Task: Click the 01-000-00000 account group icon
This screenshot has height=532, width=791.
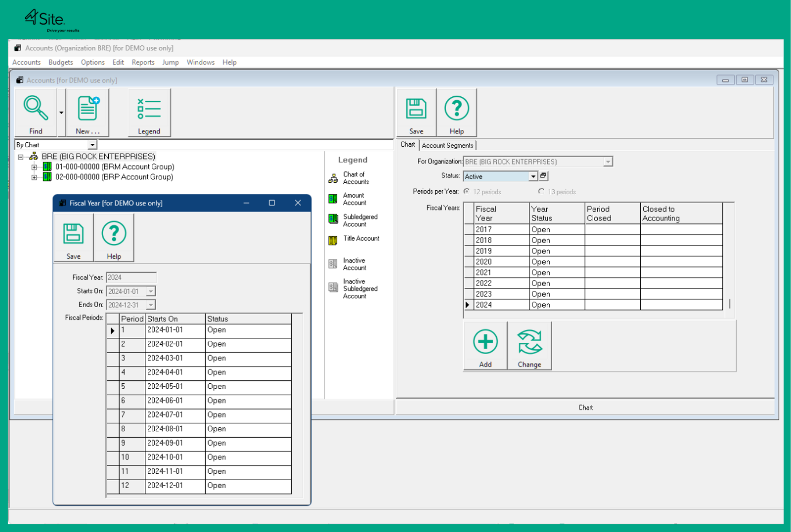Action: (47, 166)
